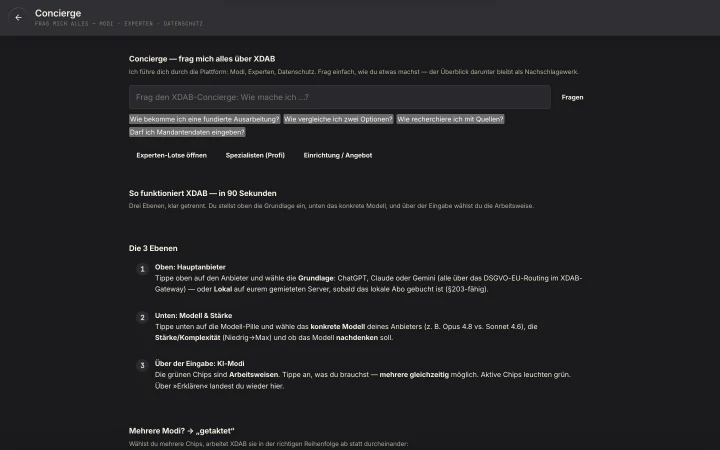Image resolution: width=720 pixels, height=450 pixels.
Task: Click the bold phrase 'Stärke/Komplexität'
Action: click(x=187, y=338)
